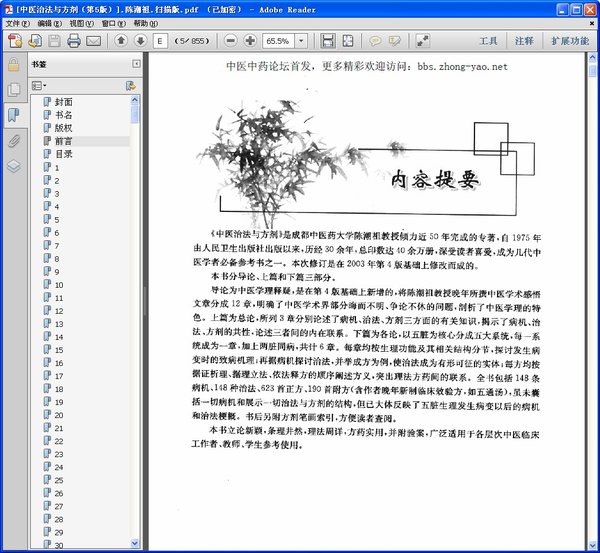Click bookmarks list scroll up arrow
Screen dimensions: 600x553
click(x=135, y=100)
